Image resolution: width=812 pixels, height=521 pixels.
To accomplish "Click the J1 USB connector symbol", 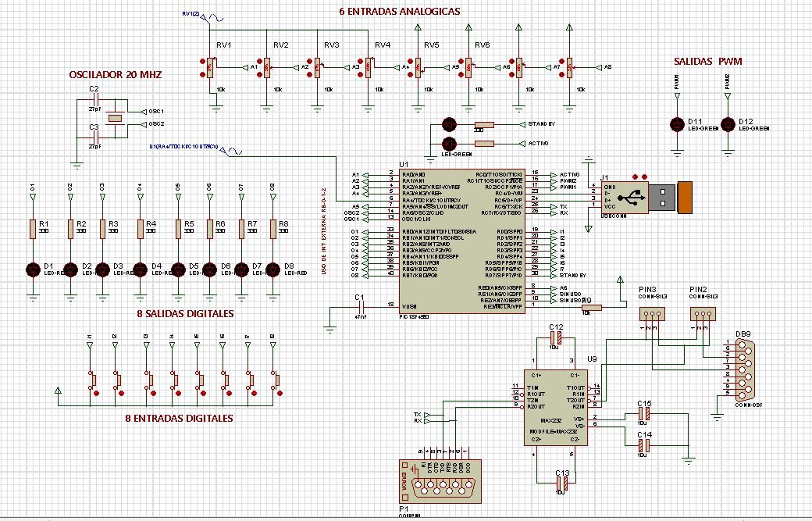I will click(646, 197).
